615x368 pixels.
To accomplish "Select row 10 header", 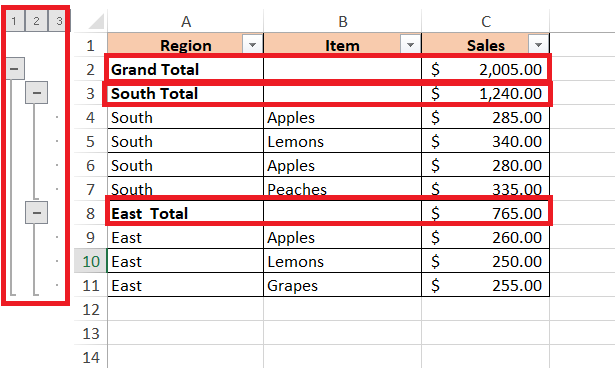I will (x=91, y=261).
